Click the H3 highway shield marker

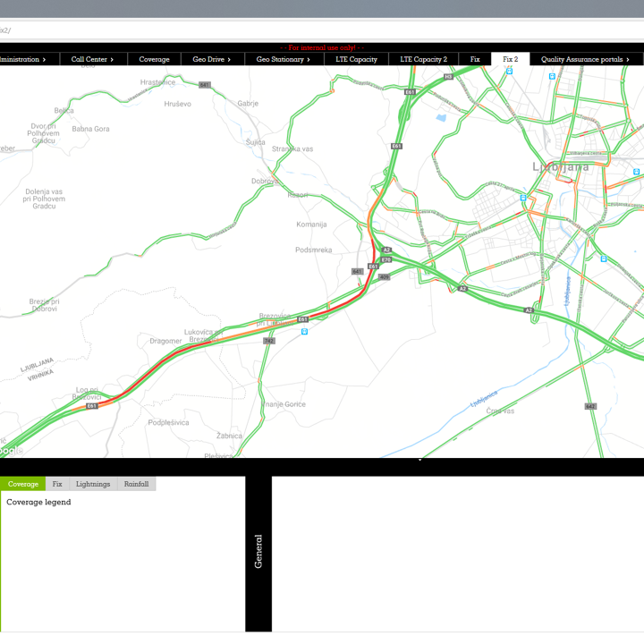point(449,77)
